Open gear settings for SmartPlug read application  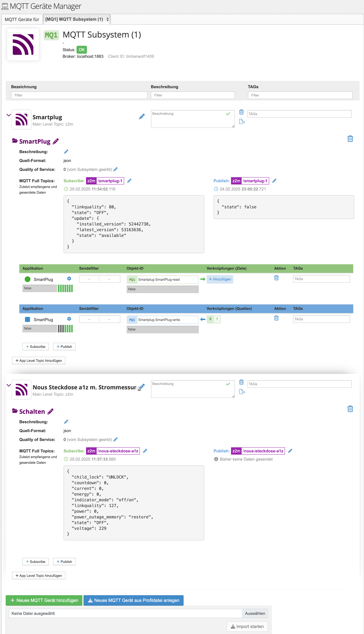[69, 279]
